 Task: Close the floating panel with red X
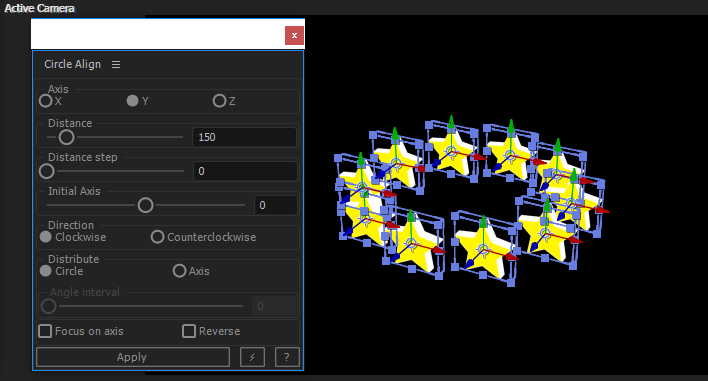(294, 35)
